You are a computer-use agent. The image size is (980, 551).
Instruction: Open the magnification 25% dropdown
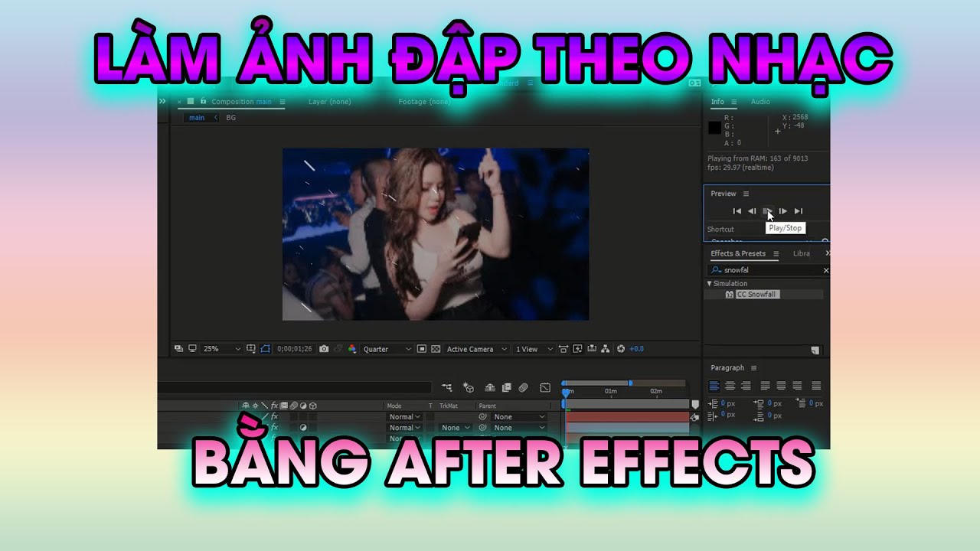coord(221,349)
